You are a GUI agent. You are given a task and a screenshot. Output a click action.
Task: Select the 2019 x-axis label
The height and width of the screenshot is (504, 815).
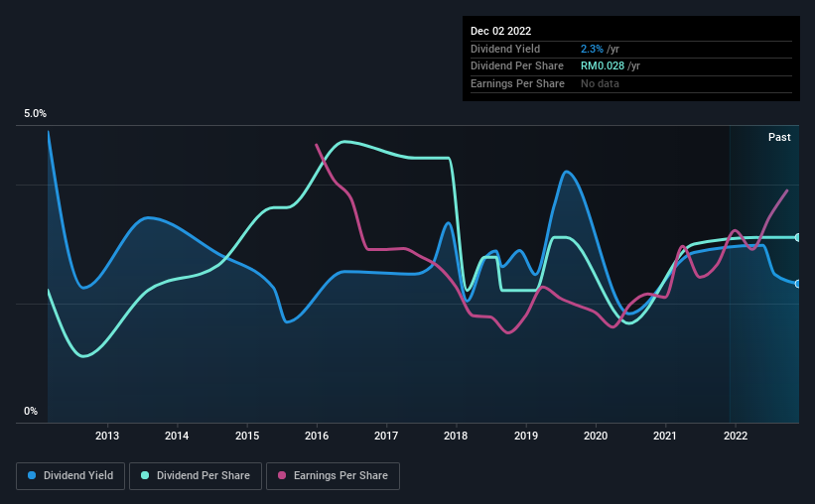(x=526, y=436)
